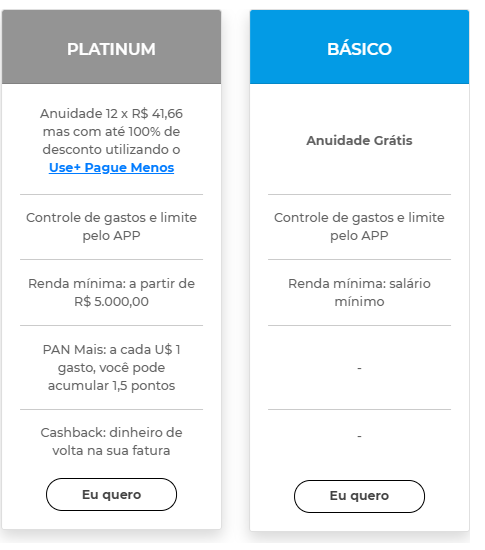
Task: Select the BÁSICO blue header
Action: [x=359, y=47]
